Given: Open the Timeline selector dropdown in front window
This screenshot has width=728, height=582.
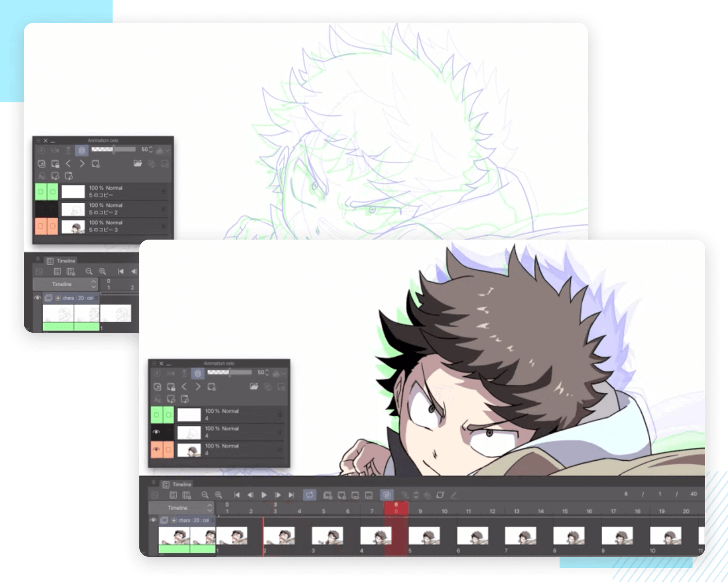Looking at the screenshot, I should pos(181,508).
